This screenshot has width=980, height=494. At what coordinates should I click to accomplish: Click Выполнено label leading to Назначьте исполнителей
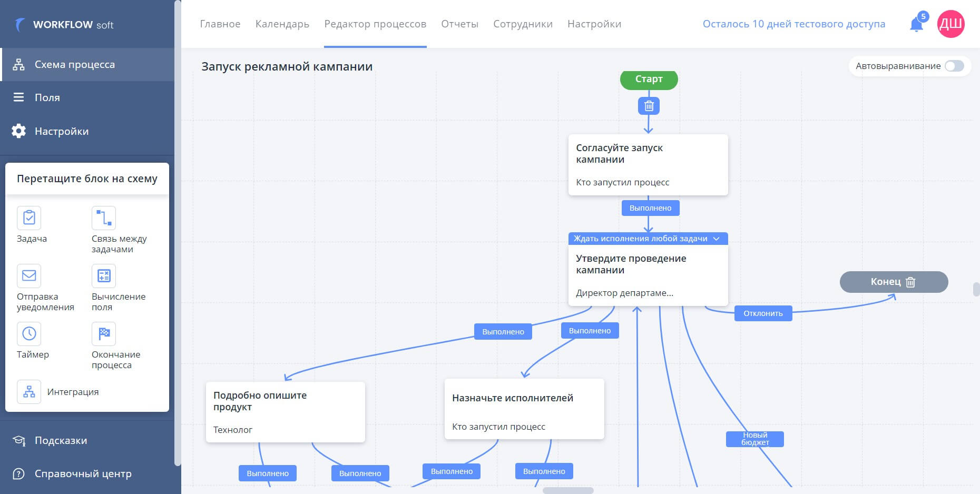coord(590,331)
